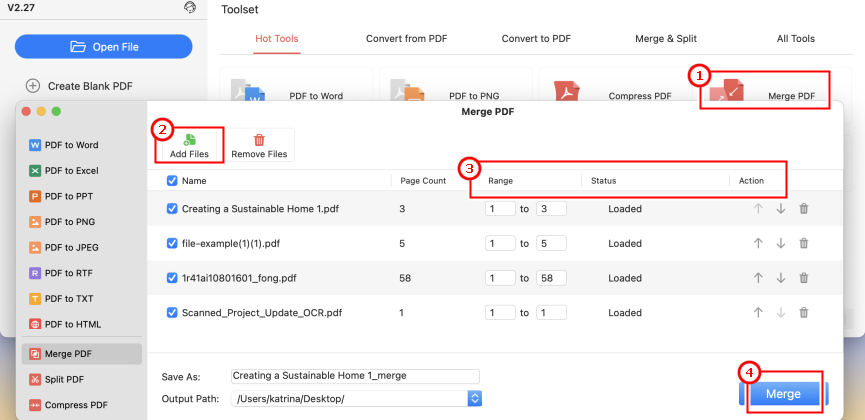The image size is (865, 420).
Task: Open PDF to PNG hot tool tile
Action: (x=456, y=86)
